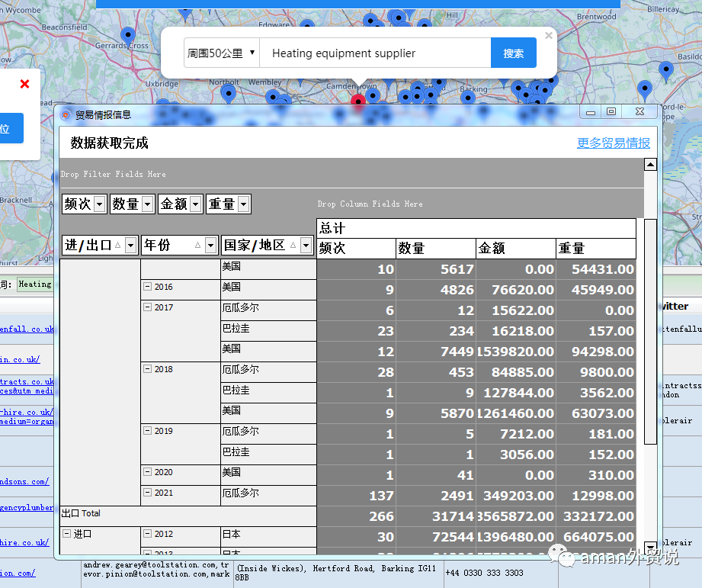
Task: Click the blue 搜索 search button
Action: (x=513, y=53)
